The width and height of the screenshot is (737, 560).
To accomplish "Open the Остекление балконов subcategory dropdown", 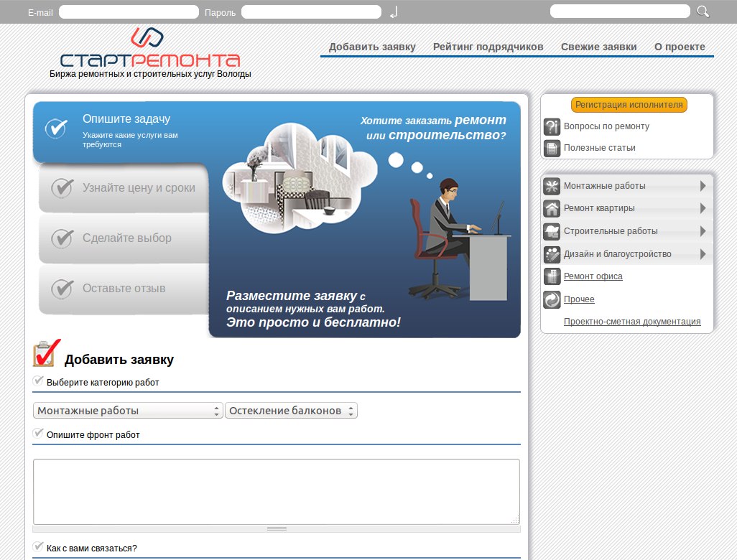I will [291, 411].
